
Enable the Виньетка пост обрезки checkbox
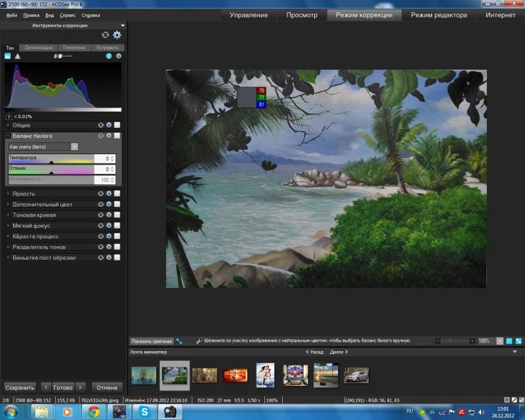117,257
